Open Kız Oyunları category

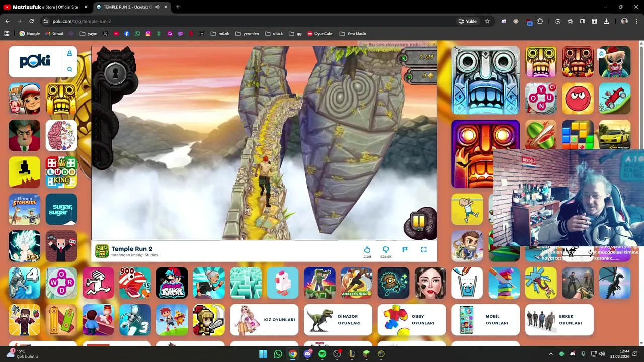[264, 320]
